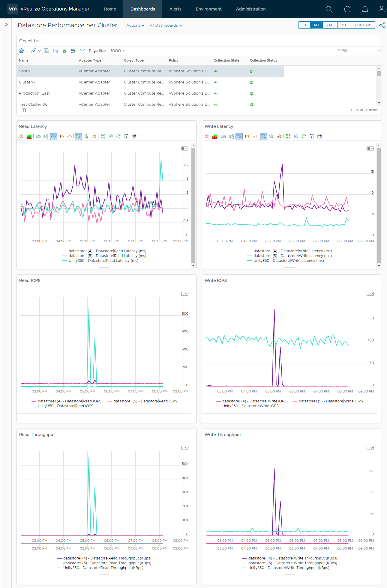The height and width of the screenshot is (588, 387).
Task: Open Read Latency chart legend menu
Action: (x=185, y=149)
